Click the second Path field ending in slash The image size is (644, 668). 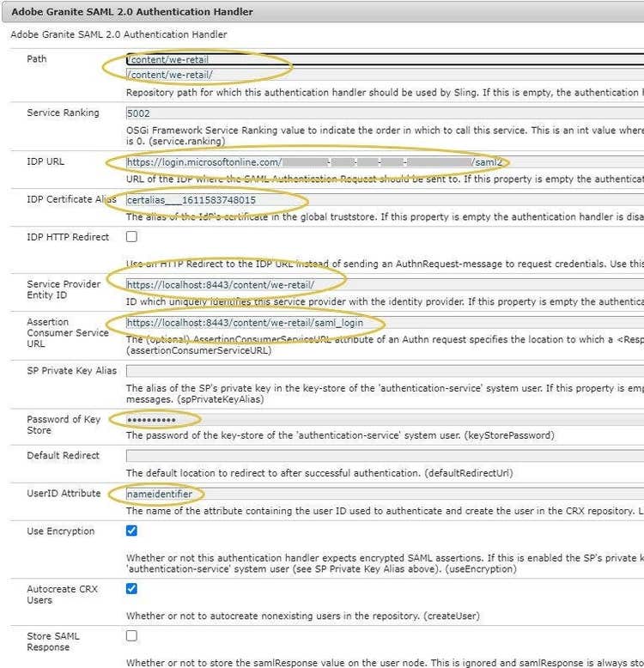(378, 75)
